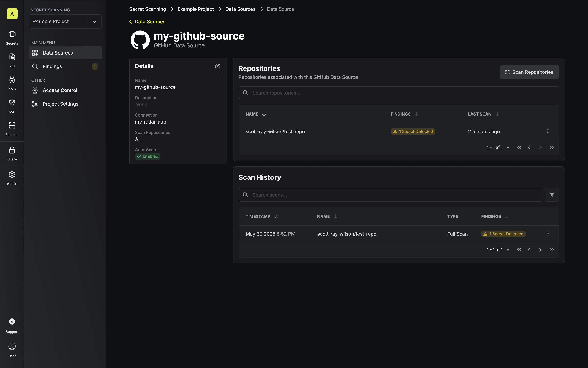Screen dimensions: 588x368
Task: Sort scan history by Name arrow
Action: [x=335, y=217]
